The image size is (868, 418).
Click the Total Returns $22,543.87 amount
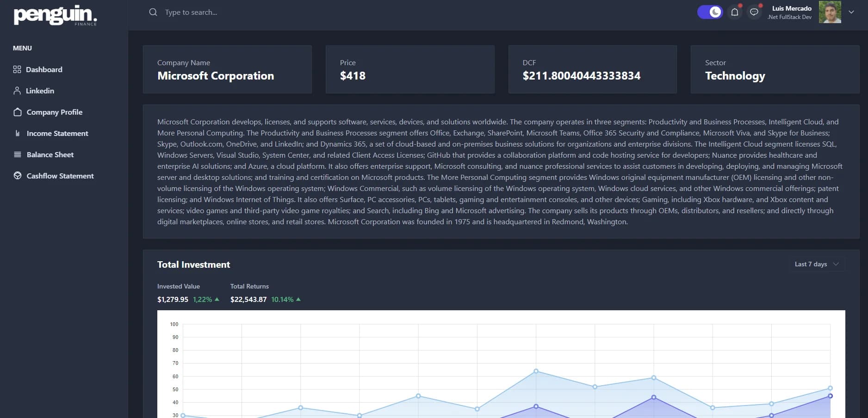(x=248, y=299)
